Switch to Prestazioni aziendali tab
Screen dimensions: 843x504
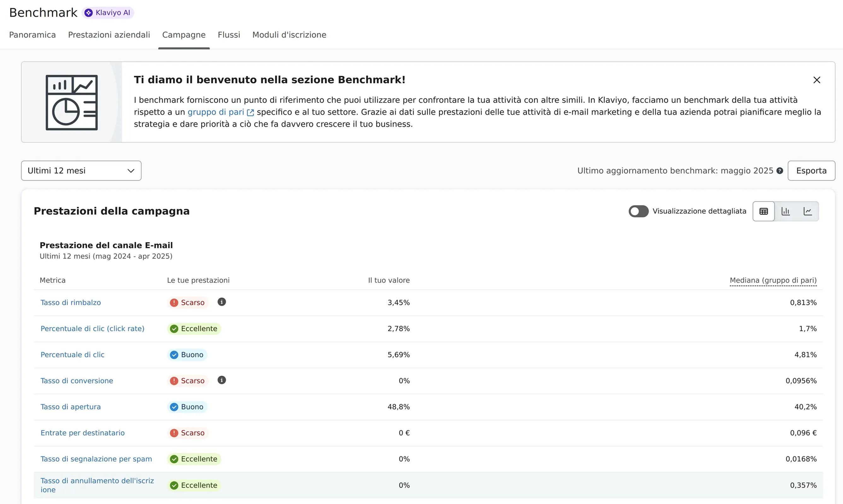click(x=109, y=35)
